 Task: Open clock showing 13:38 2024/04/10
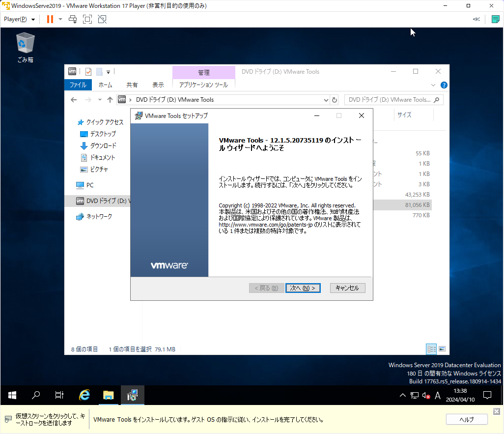[x=460, y=395]
